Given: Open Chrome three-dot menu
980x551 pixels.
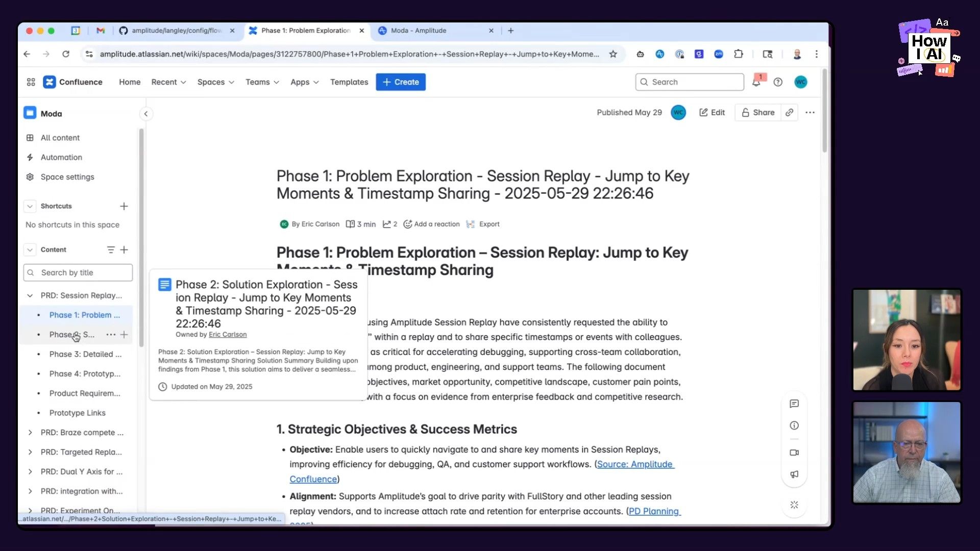Looking at the screenshot, I should click(x=817, y=54).
